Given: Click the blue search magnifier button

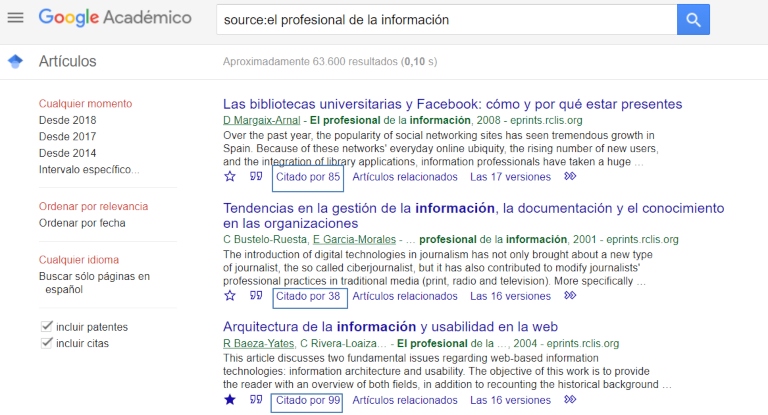Looking at the screenshot, I should click(693, 20).
